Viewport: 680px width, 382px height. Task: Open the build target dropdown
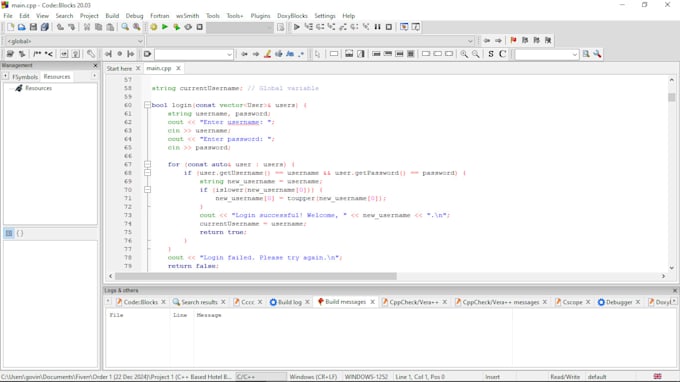240,27
